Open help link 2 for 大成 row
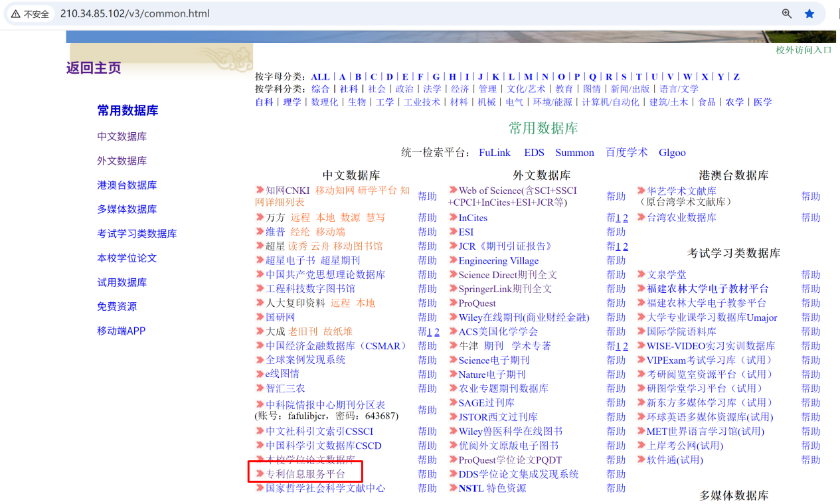This screenshot has width=840, height=504. tap(436, 331)
